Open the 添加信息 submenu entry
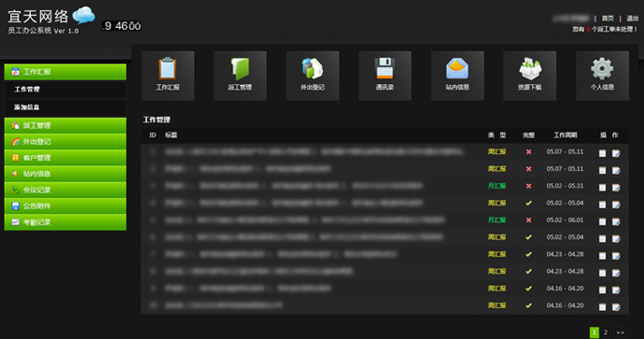644x339 pixels. tap(65, 107)
